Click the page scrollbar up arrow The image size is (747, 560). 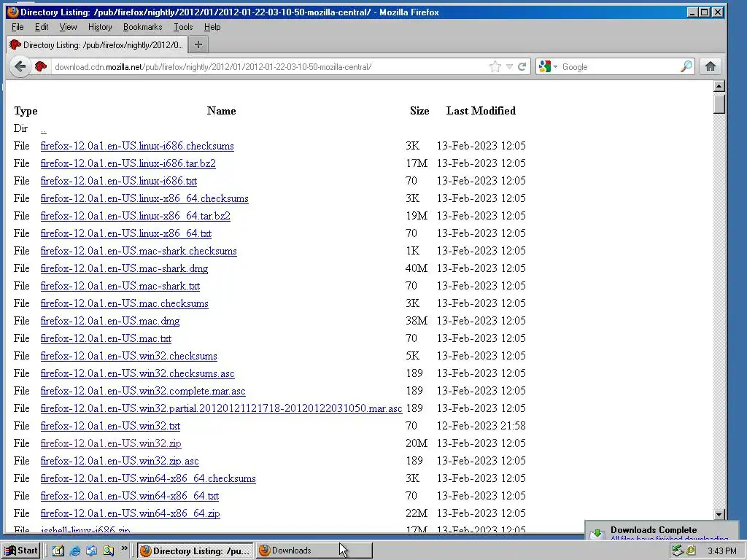(x=719, y=86)
